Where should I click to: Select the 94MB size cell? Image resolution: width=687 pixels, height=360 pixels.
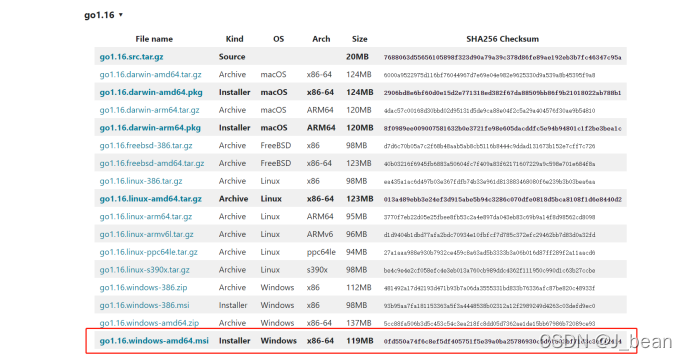pos(357,252)
